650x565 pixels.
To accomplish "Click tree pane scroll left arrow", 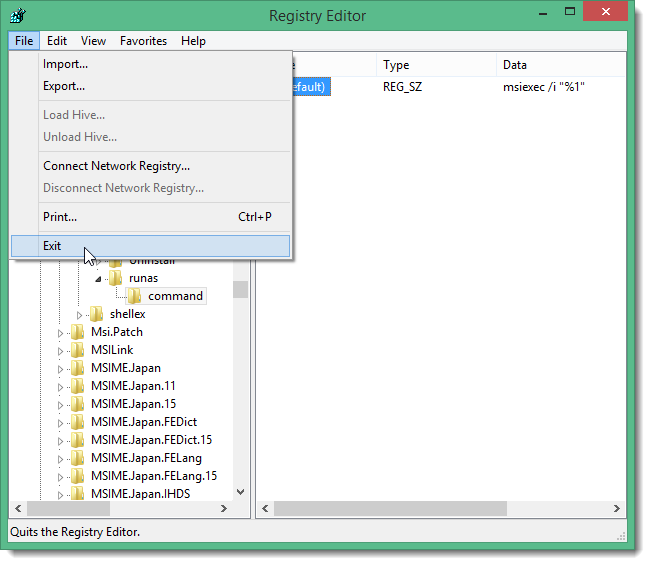I will point(18,508).
